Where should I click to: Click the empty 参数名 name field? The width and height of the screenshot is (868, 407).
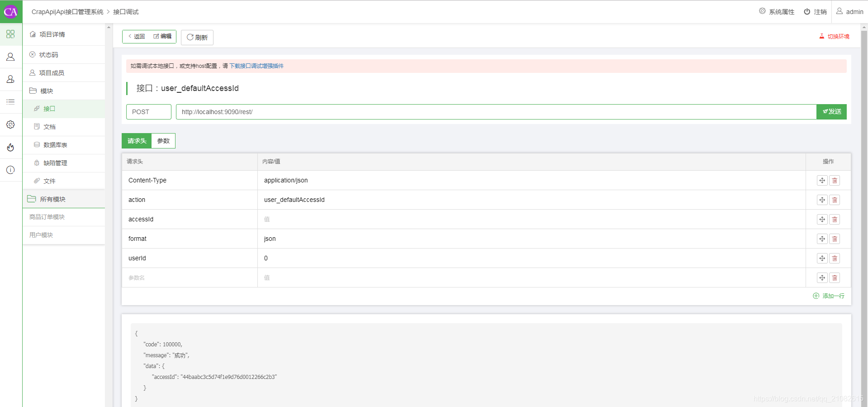pos(190,278)
